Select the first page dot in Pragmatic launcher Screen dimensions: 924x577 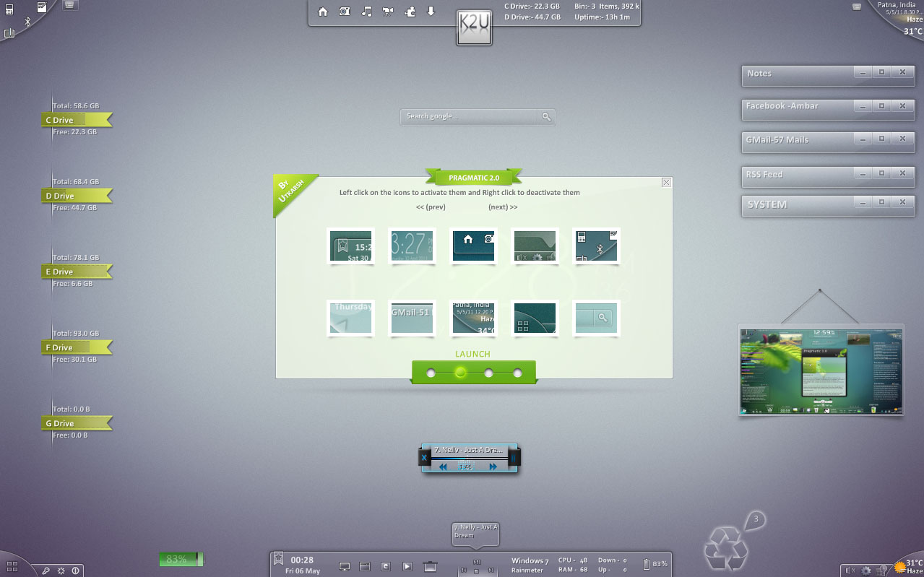(x=431, y=373)
